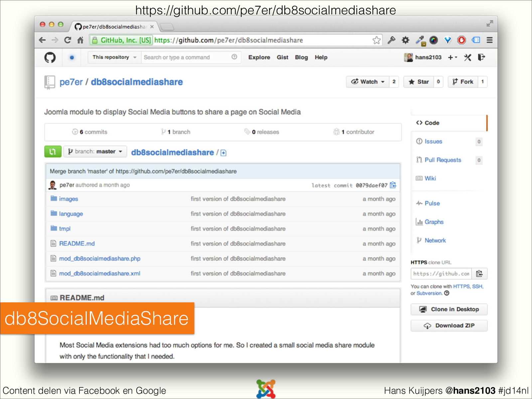Click the pe7er avatar thumbnail
Screen dimensions: 532x399
tap(53, 185)
